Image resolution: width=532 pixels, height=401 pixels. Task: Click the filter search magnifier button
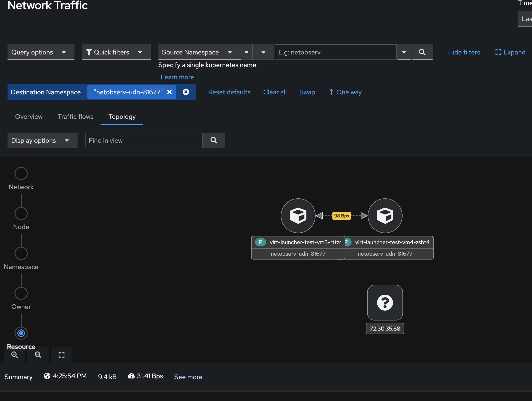422,52
